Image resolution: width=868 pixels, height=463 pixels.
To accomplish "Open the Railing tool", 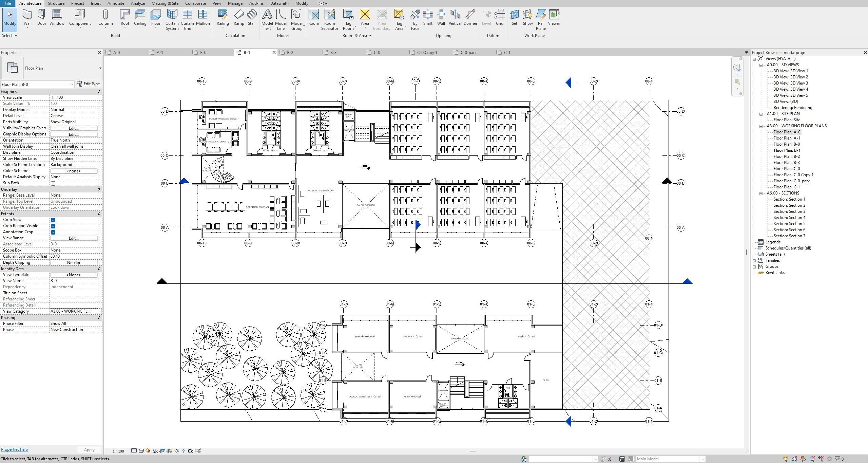I will coord(223,17).
